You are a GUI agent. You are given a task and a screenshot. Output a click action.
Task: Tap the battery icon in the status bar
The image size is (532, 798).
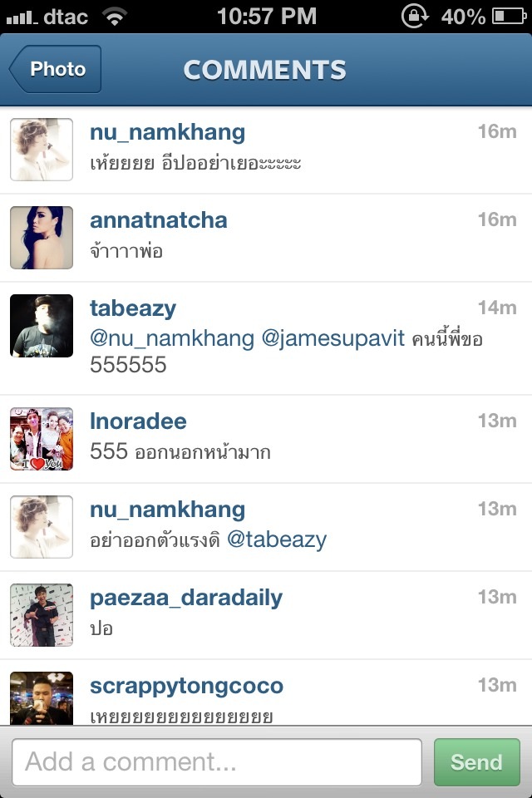pos(509,17)
